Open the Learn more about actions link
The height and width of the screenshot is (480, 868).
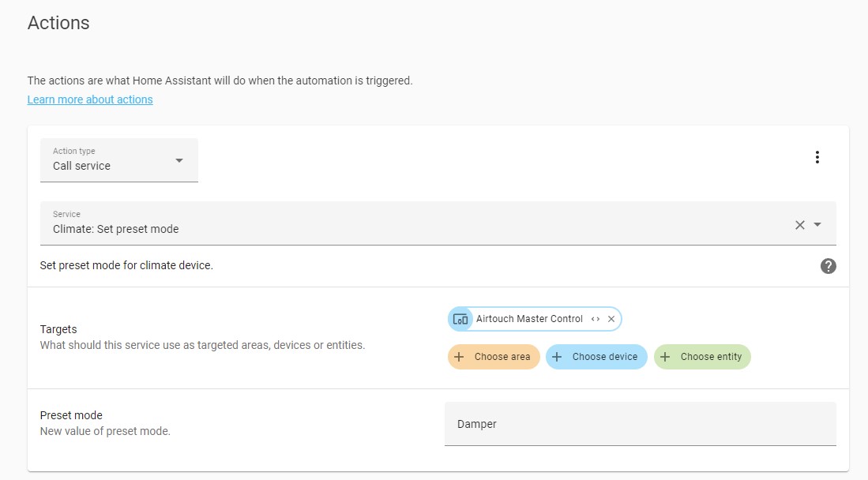pos(90,99)
